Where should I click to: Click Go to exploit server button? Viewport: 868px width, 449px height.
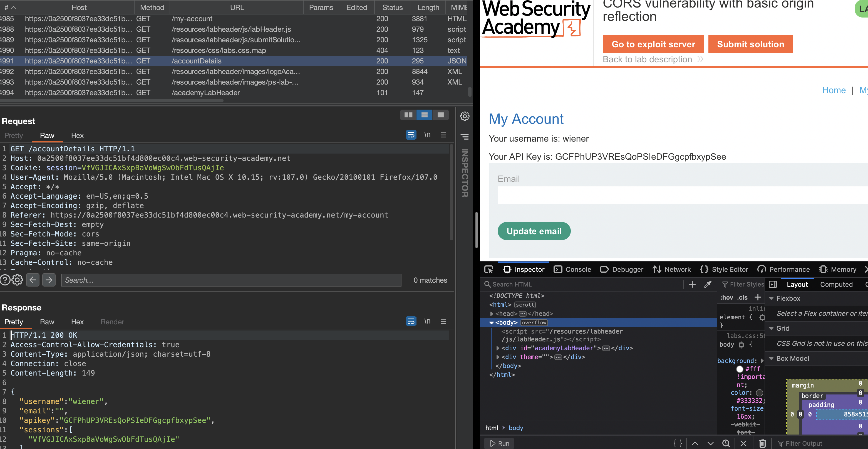653,44
